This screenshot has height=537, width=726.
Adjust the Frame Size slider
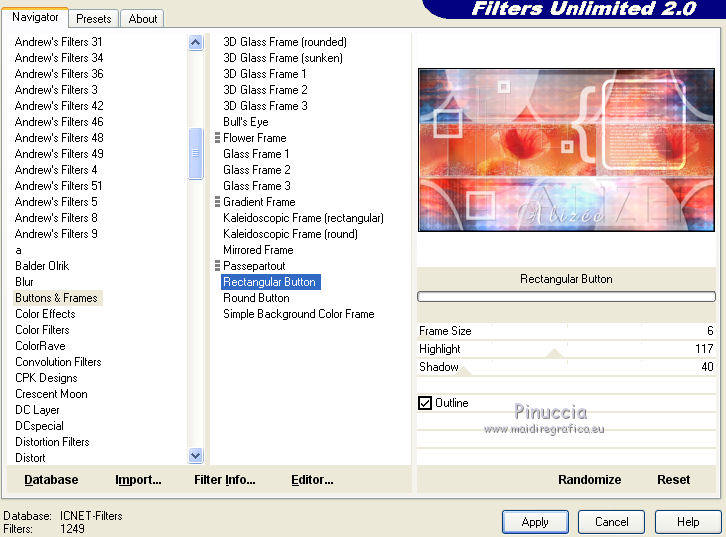click(566, 331)
